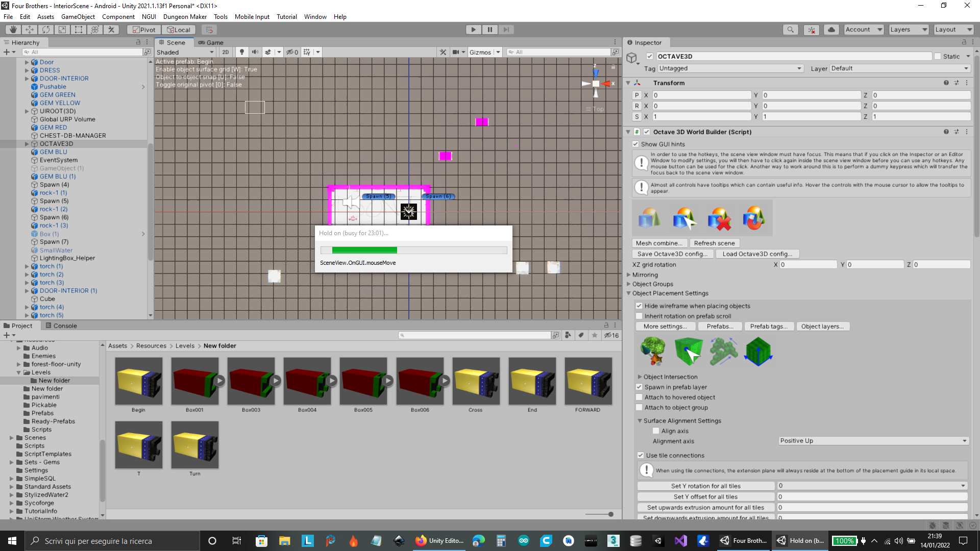Switch to the Console tab
Viewport: 980px width, 551px height.
(61, 326)
